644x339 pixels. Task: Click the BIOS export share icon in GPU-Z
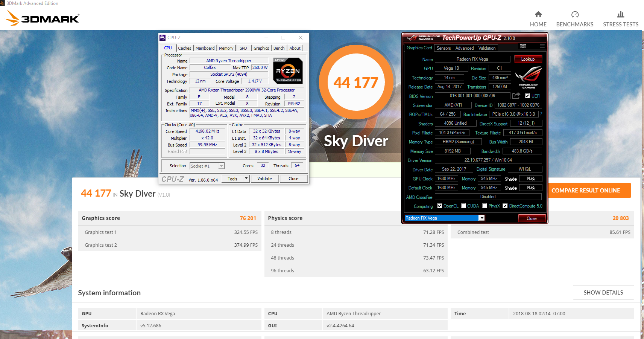tap(516, 96)
